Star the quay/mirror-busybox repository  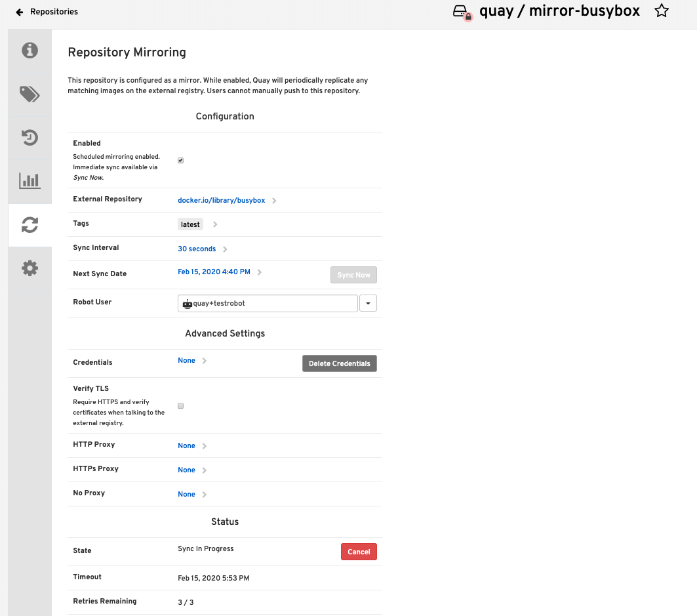[662, 10]
